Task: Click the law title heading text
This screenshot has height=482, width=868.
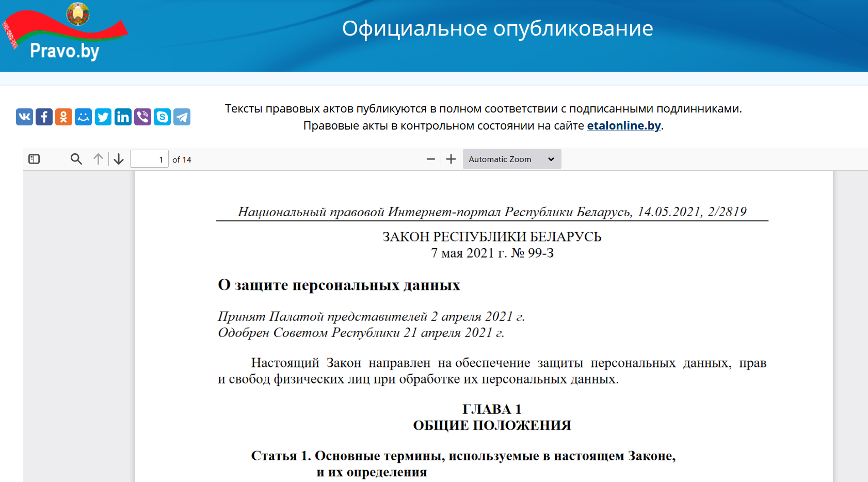Action: click(339, 285)
